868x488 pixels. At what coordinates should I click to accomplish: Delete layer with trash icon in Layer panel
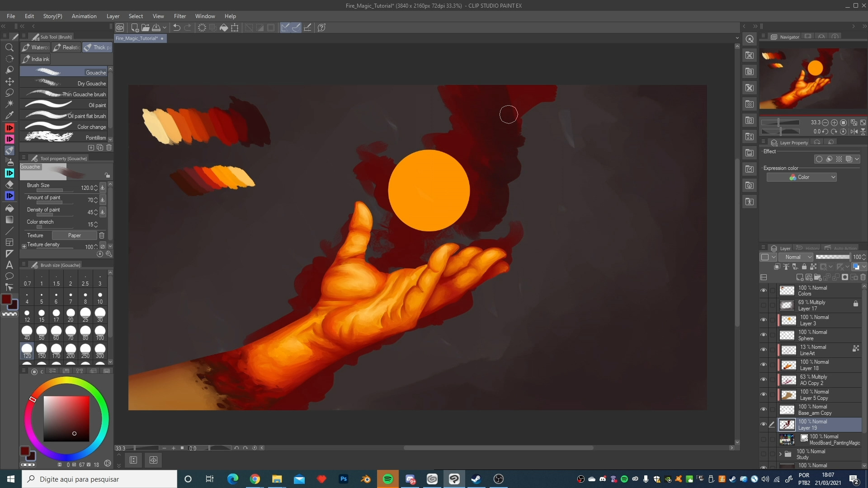[863, 277]
